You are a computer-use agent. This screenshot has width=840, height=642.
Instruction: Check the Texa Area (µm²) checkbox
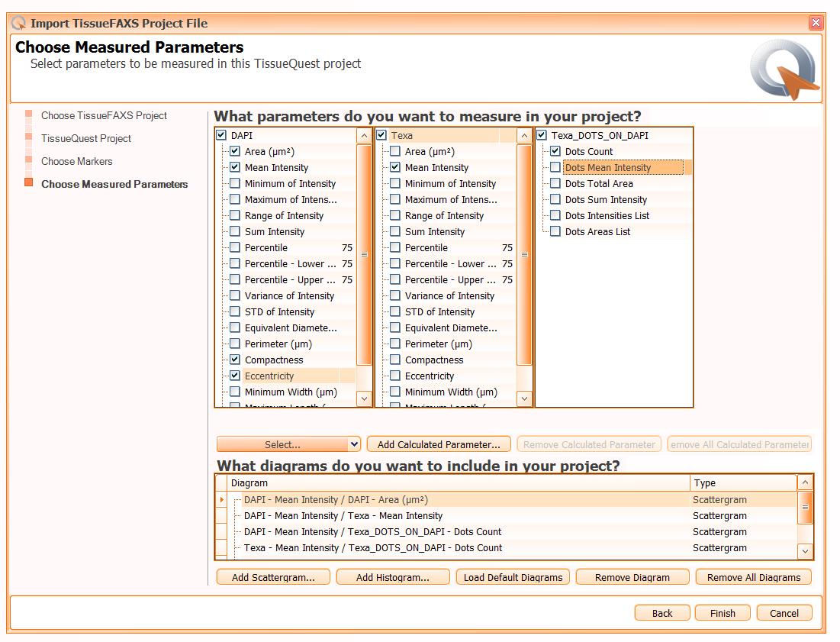(x=394, y=151)
